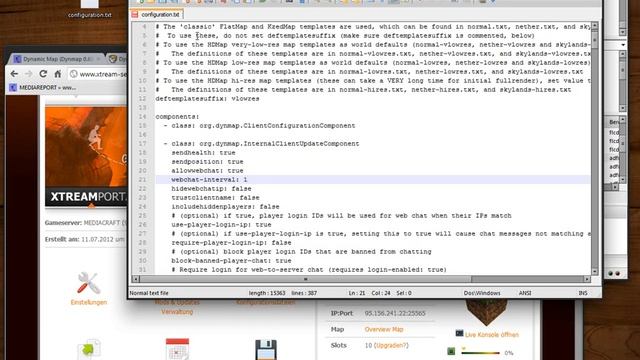Click line number 21 in editor margin
Image resolution: width=640 pixels, height=360 pixels.
click(x=142, y=180)
